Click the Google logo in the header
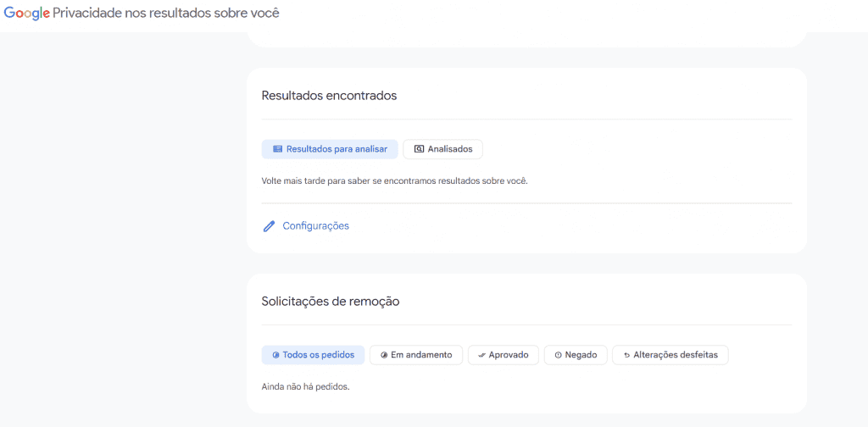The width and height of the screenshot is (868, 427). click(27, 14)
